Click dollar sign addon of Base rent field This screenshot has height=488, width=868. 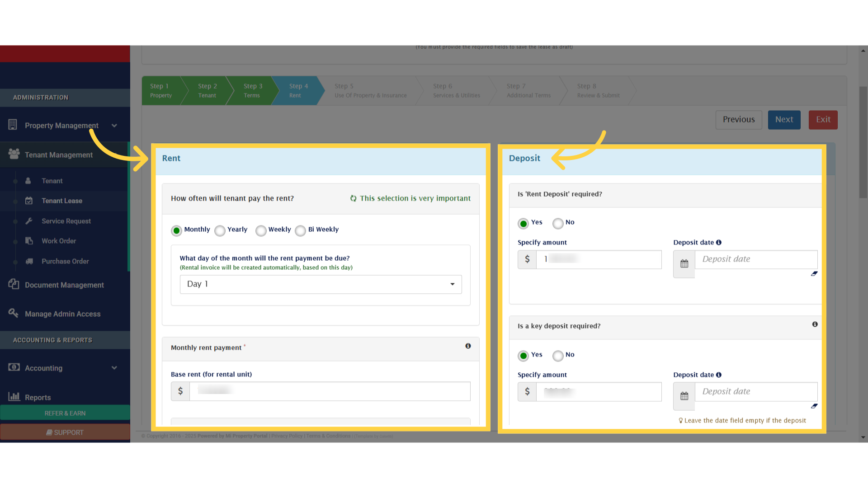(180, 391)
